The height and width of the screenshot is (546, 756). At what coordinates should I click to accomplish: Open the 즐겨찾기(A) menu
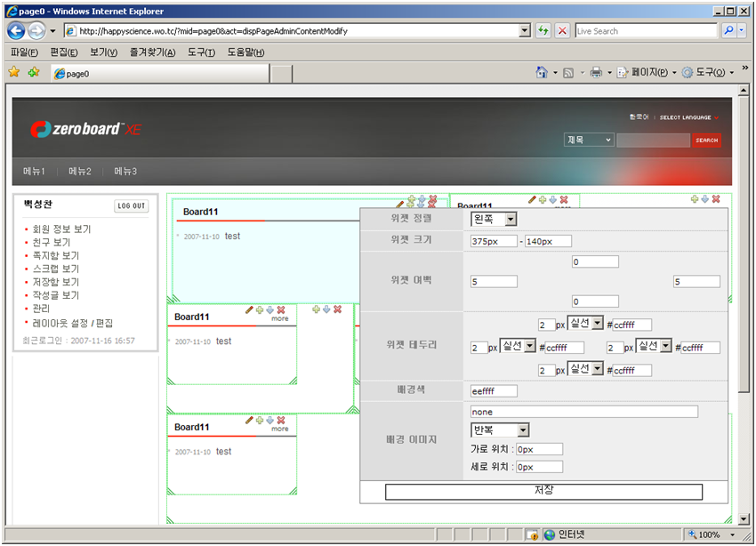152,52
